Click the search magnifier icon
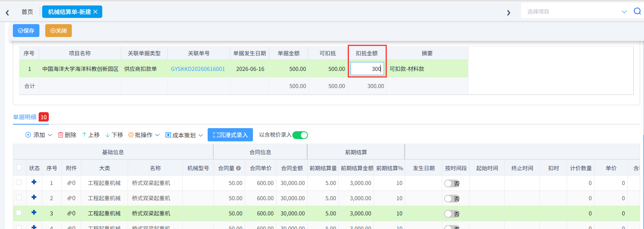644x229 pixels. 637,11
